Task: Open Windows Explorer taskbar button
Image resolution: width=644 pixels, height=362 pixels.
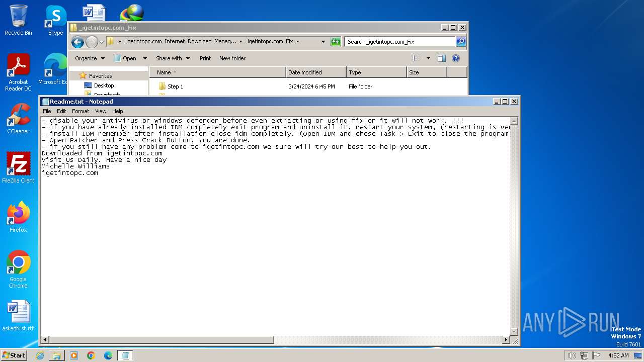Action: [x=57, y=355]
